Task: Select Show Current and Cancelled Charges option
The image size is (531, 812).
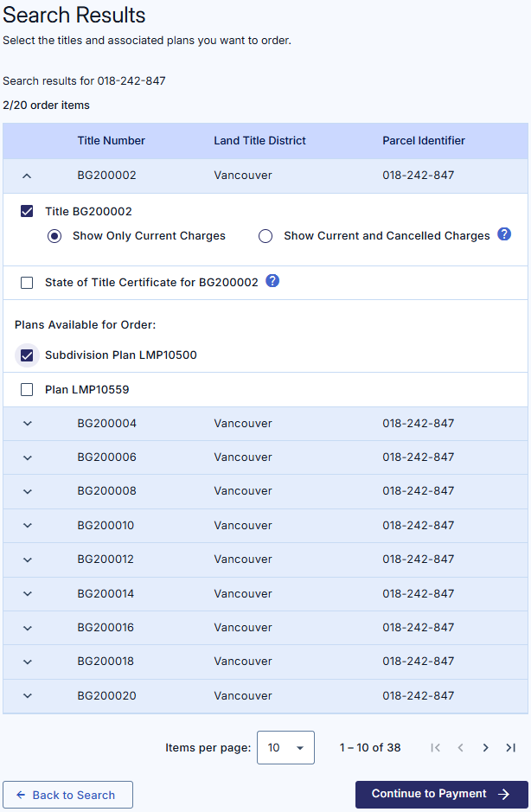Action: coord(265,236)
